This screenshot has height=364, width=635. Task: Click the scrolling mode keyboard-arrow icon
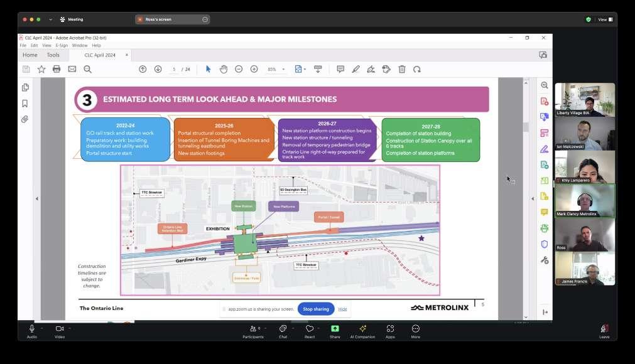coord(318,69)
